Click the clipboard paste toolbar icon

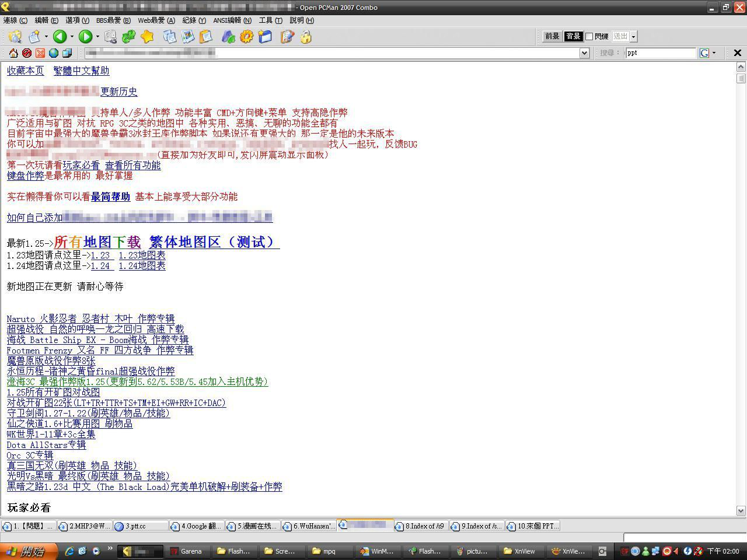[x=205, y=37]
